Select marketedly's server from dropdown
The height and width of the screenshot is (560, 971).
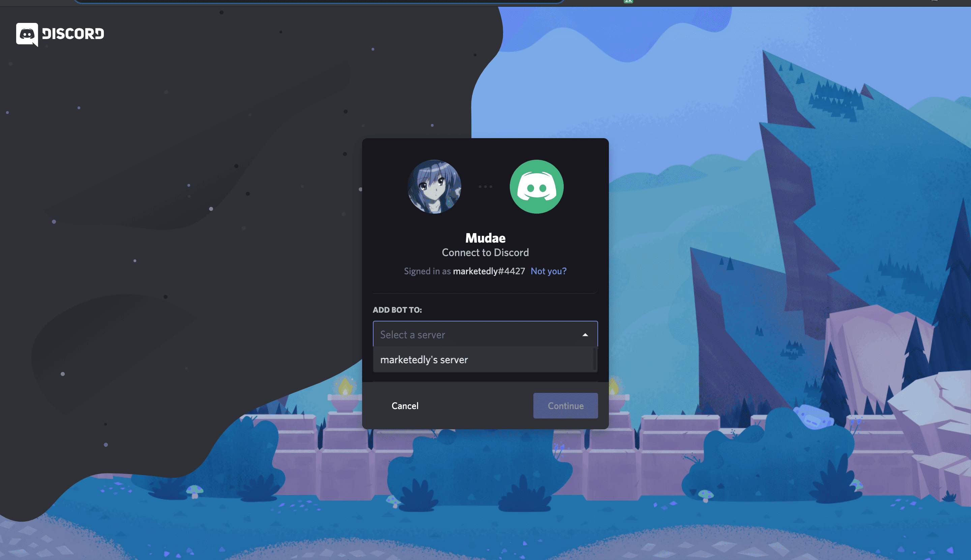pos(485,359)
